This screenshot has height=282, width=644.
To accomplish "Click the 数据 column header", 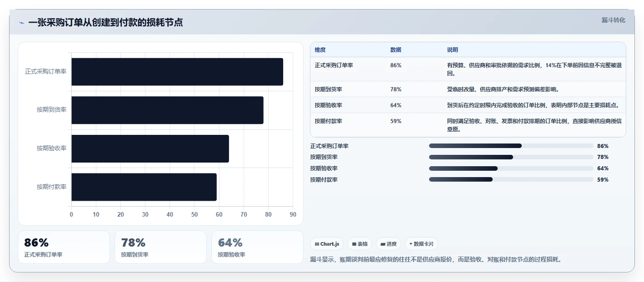I will [396, 50].
